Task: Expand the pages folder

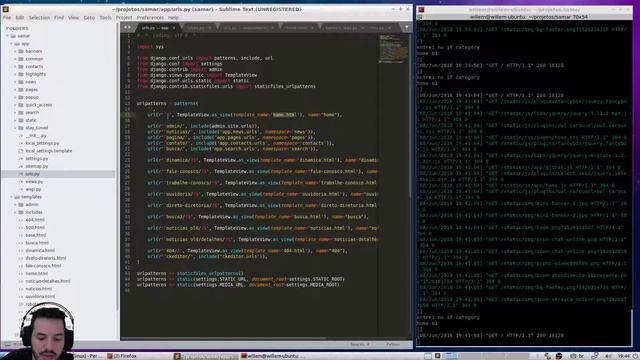Action: (x=16, y=89)
